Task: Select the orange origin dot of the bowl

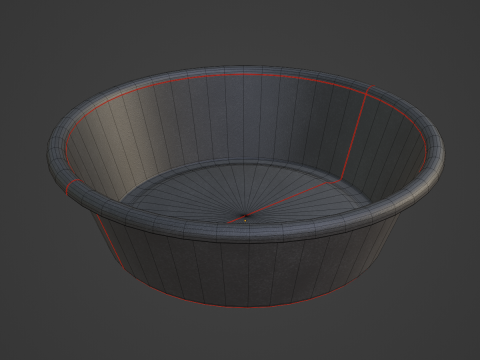Action: (x=245, y=221)
